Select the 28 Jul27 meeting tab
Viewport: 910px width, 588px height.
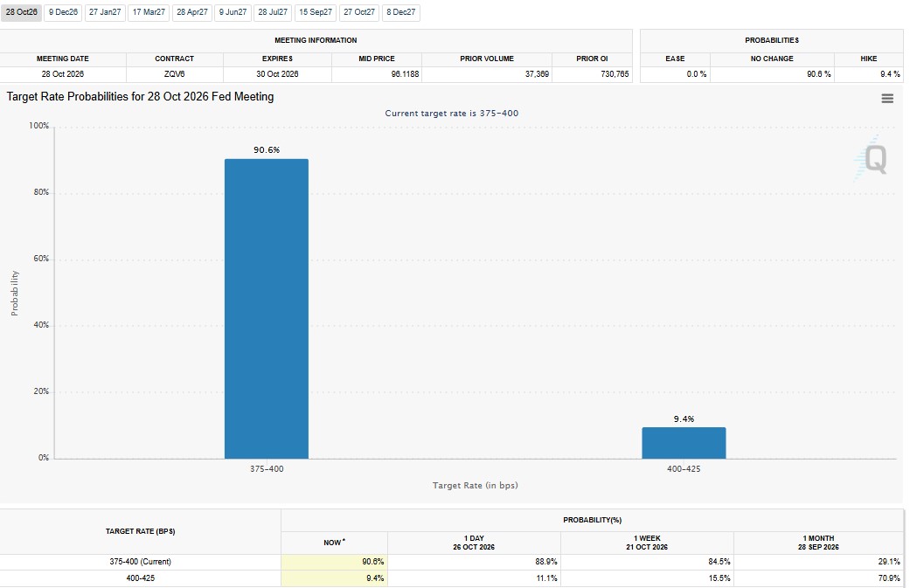coord(273,12)
